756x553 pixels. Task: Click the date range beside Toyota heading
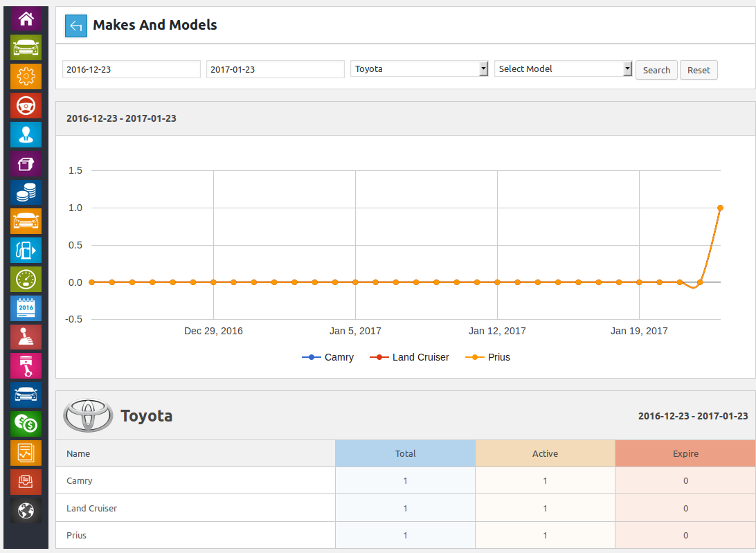[693, 416]
